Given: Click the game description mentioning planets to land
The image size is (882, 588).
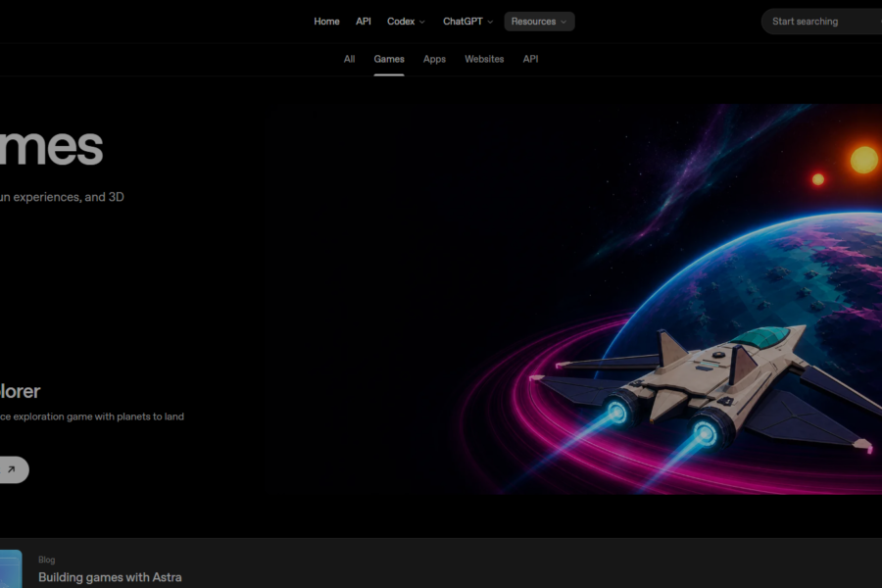Looking at the screenshot, I should click(92, 416).
